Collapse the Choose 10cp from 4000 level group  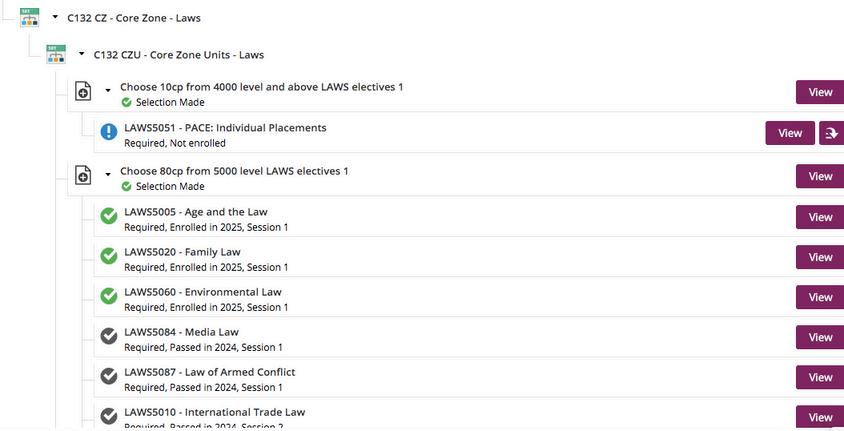tap(108, 90)
